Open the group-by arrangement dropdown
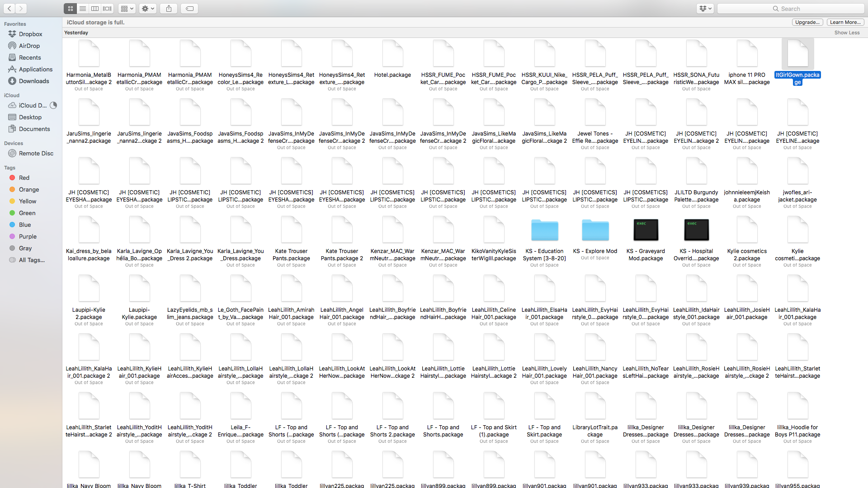Image resolution: width=868 pixels, height=488 pixels. (x=127, y=9)
